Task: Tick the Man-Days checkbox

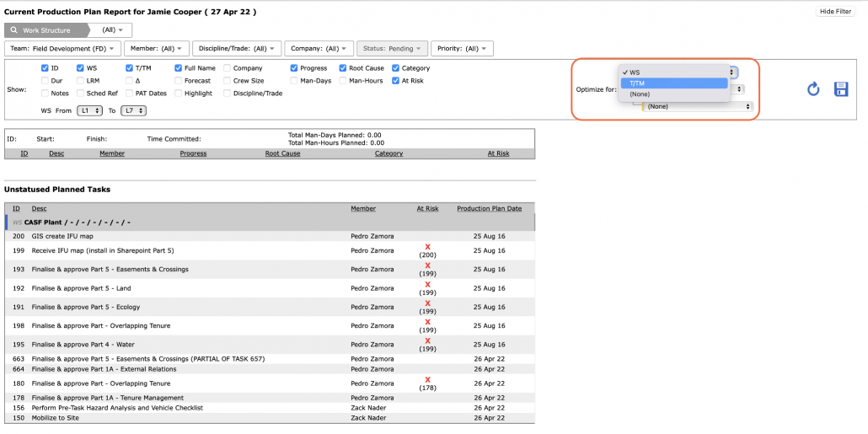Action: click(x=294, y=80)
